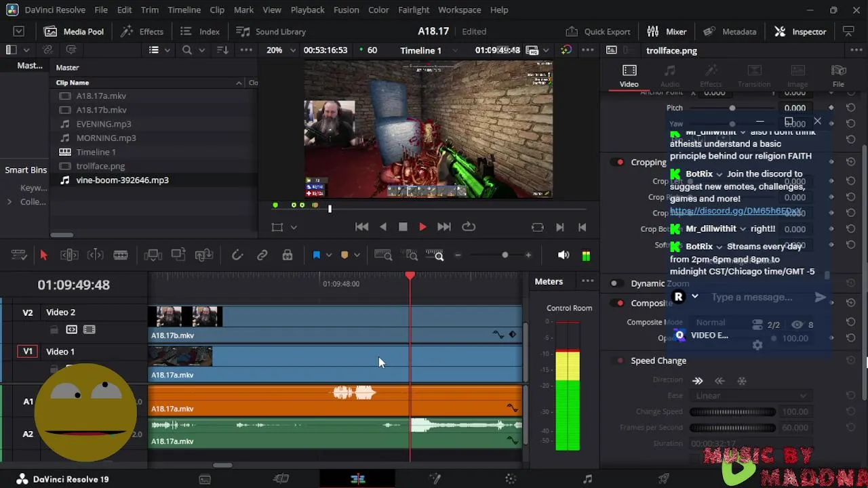Open the Trim menu
This screenshot has height=488, width=868.
149,10
